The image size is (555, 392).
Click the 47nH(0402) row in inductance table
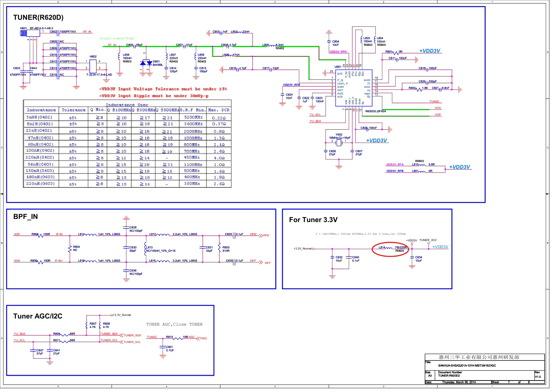click(40, 138)
